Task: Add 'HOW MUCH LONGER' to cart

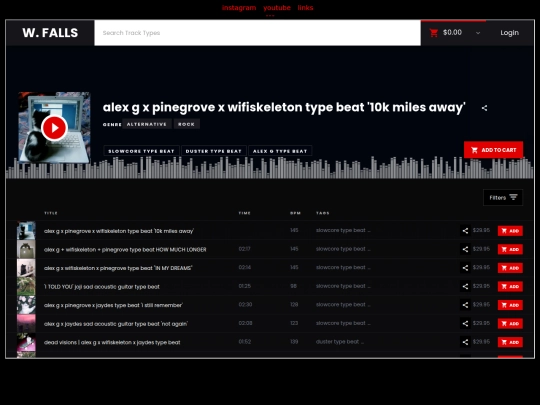Action: (510, 249)
